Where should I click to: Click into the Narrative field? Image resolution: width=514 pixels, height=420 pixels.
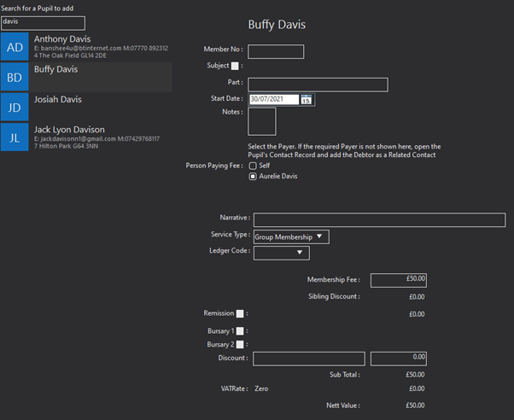point(380,219)
